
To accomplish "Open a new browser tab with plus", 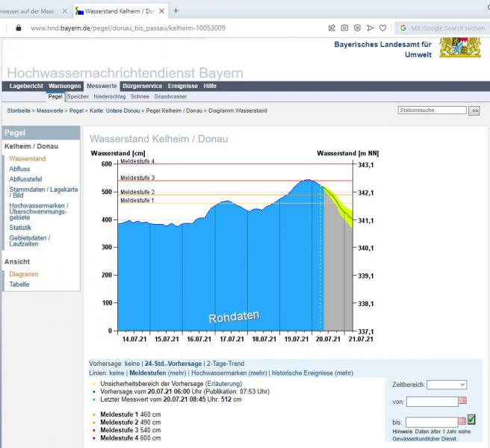I will pyautogui.click(x=176, y=10).
